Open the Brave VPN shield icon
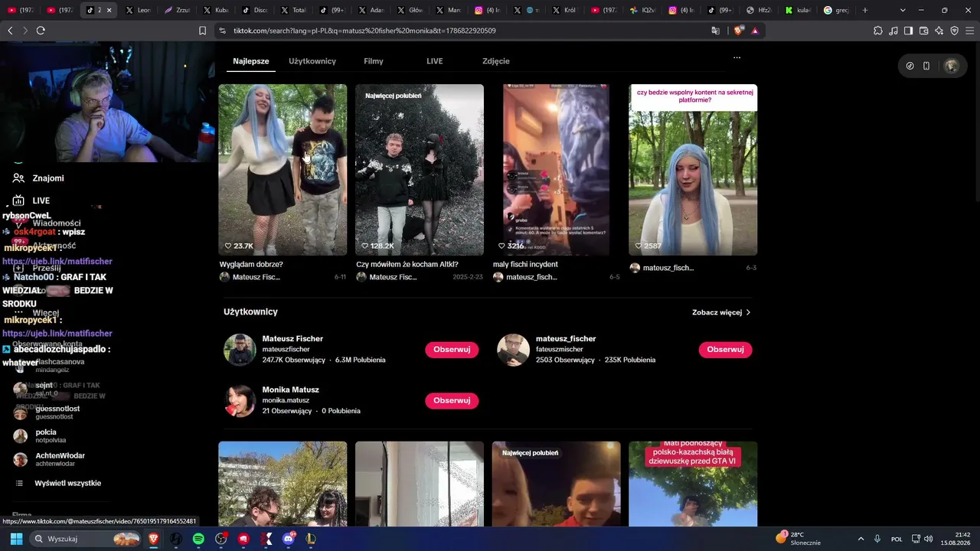The image size is (980, 551). click(954, 31)
